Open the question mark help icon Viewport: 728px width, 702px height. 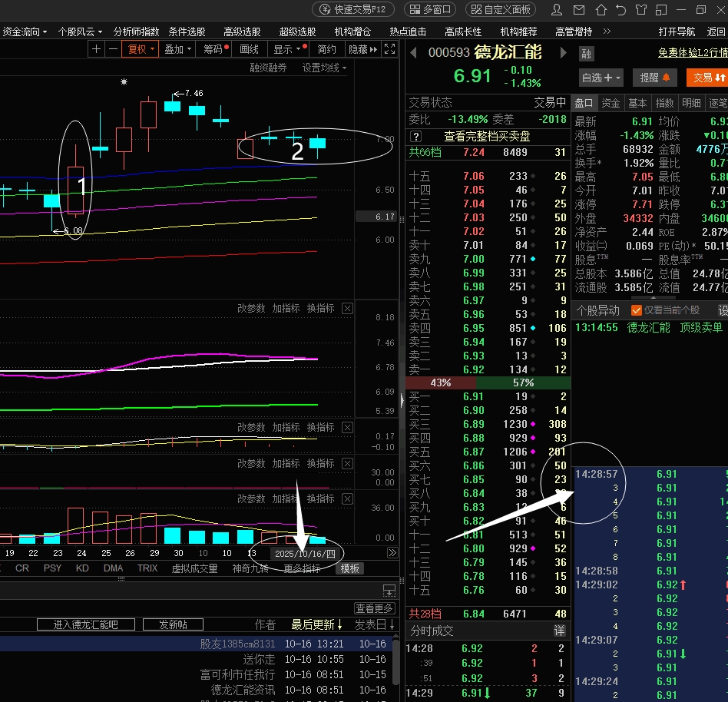[415, 137]
